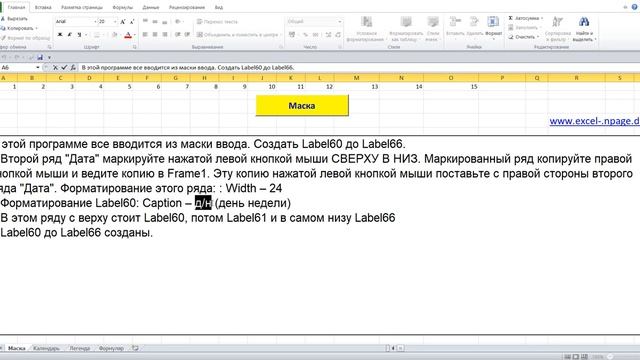Click the Copy (Копировать) icon
Screen dimensions: 640x360
tap(3, 28)
